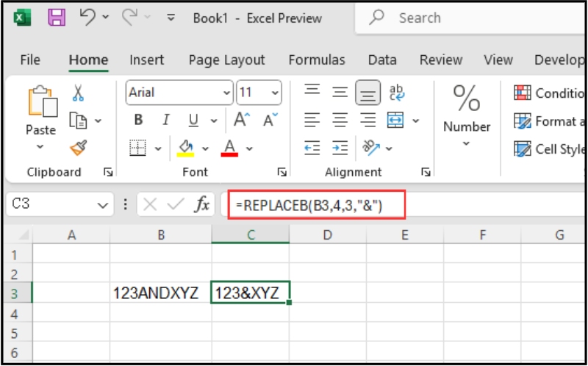The height and width of the screenshot is (366, 588).
Task: Click the Save icon in title bar
Action: click(57, 18)
